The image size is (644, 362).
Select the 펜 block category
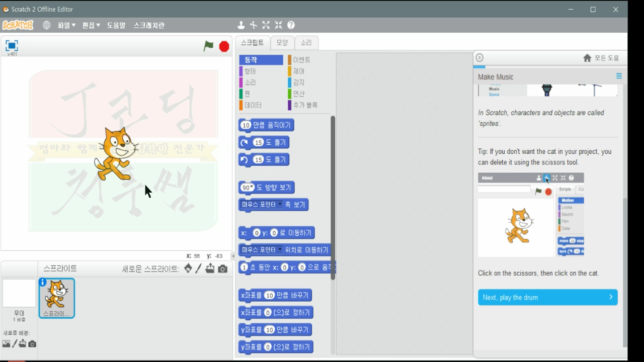point(261,94)
